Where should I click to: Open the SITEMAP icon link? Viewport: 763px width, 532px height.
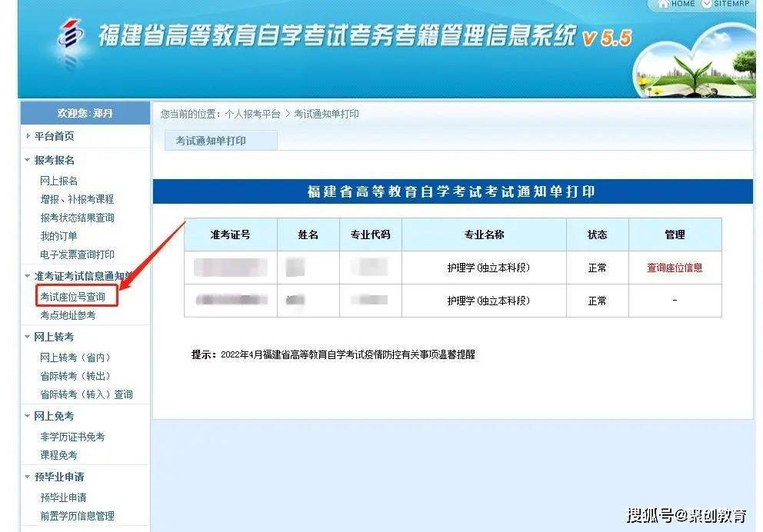tap(708, 5)
